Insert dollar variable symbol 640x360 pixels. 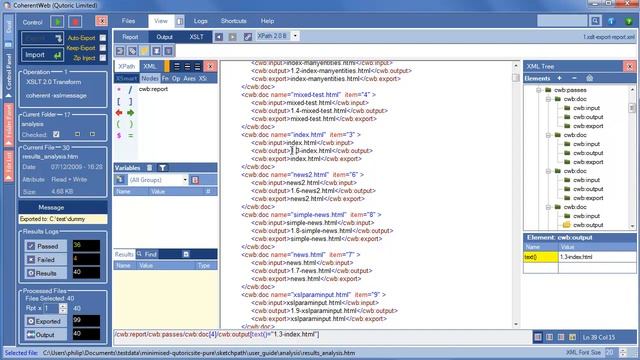(x=119, y=135)
